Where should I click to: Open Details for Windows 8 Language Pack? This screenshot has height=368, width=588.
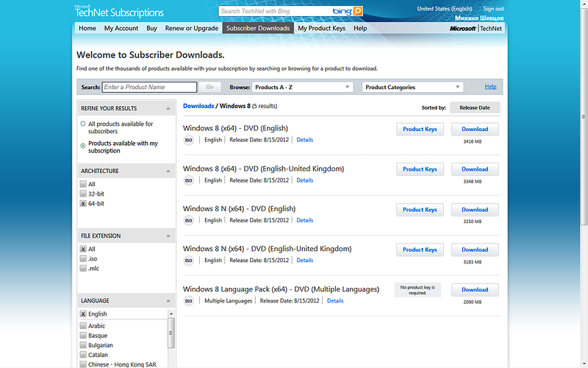[x=335, y=301]
